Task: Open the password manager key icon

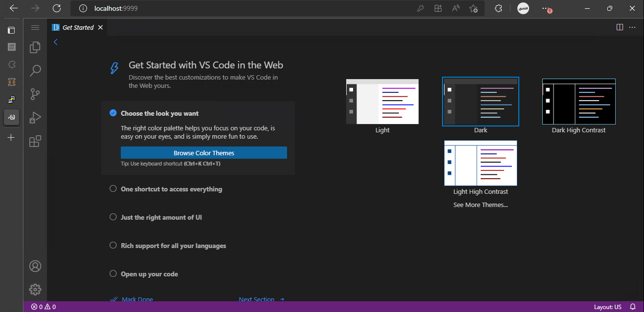Action: click(x=420, y=8)
